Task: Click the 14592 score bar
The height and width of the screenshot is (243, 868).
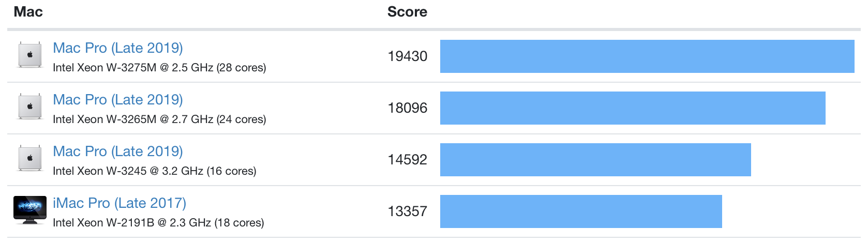Action: pos(595,160)
